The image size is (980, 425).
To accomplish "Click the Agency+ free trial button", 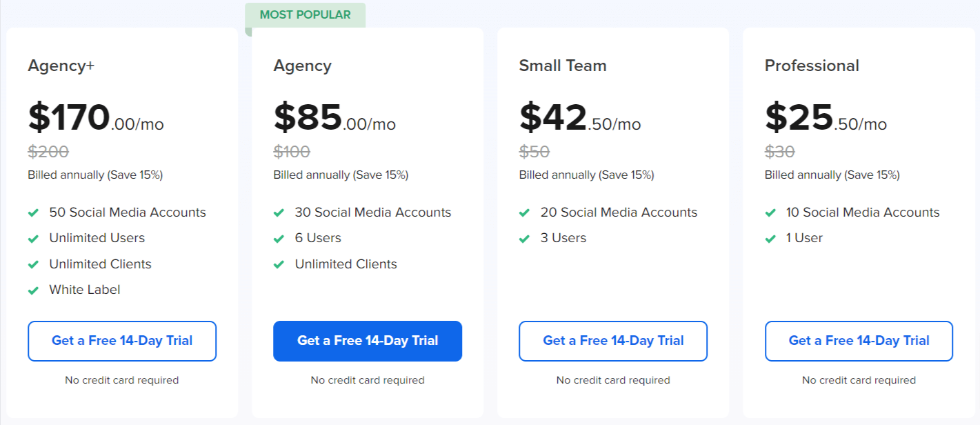I will [x=122, y=341].
